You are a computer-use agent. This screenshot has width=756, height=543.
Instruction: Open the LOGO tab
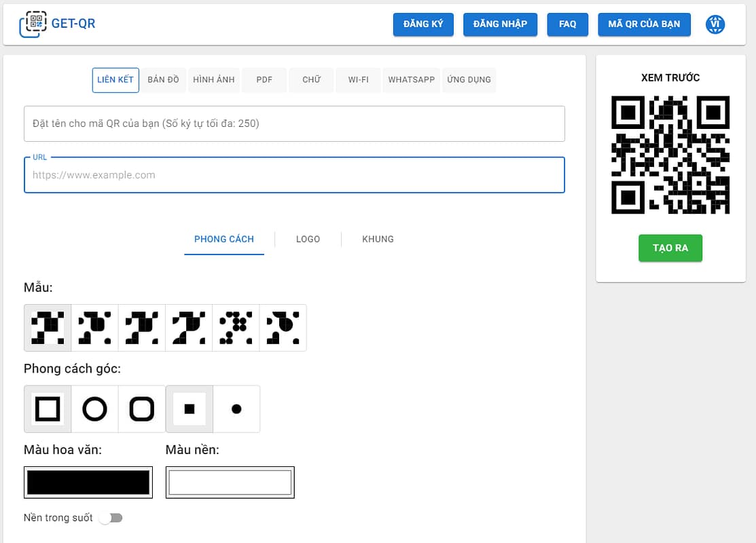point(308,240)
